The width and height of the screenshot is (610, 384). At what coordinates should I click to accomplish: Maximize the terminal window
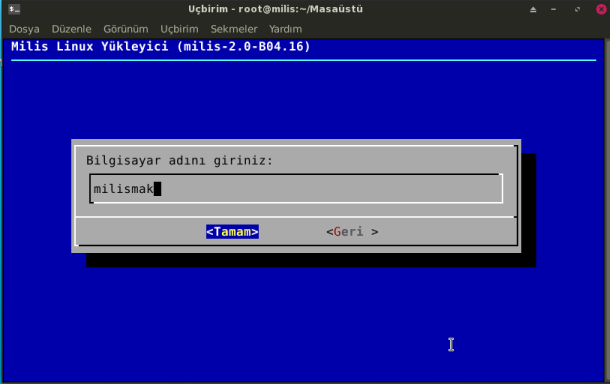pos(577,9)
